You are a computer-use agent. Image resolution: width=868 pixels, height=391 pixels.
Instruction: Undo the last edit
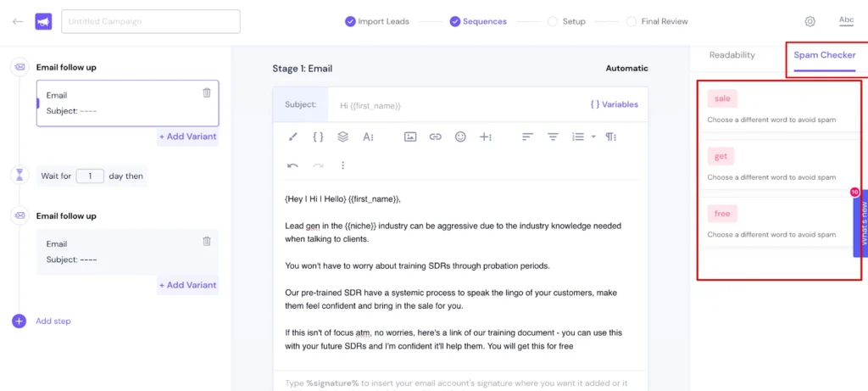point(292,165)
